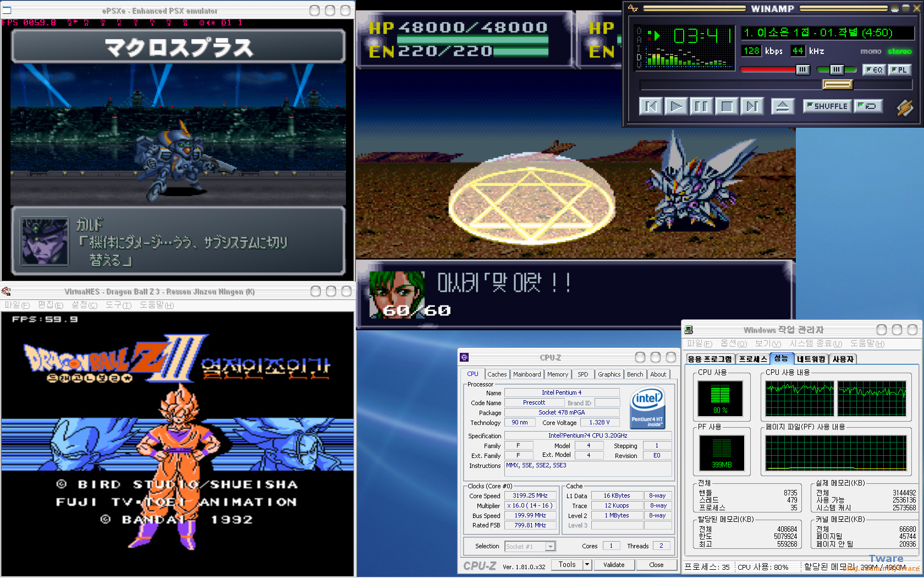
Task: Click Winamp eject open file button
Action: (782, 106)
